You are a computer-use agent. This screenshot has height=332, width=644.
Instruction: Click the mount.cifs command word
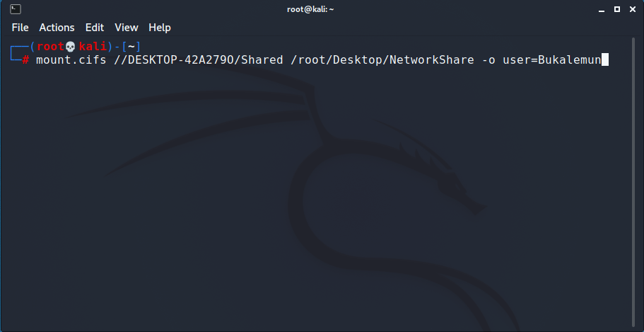tap(71, 60)
